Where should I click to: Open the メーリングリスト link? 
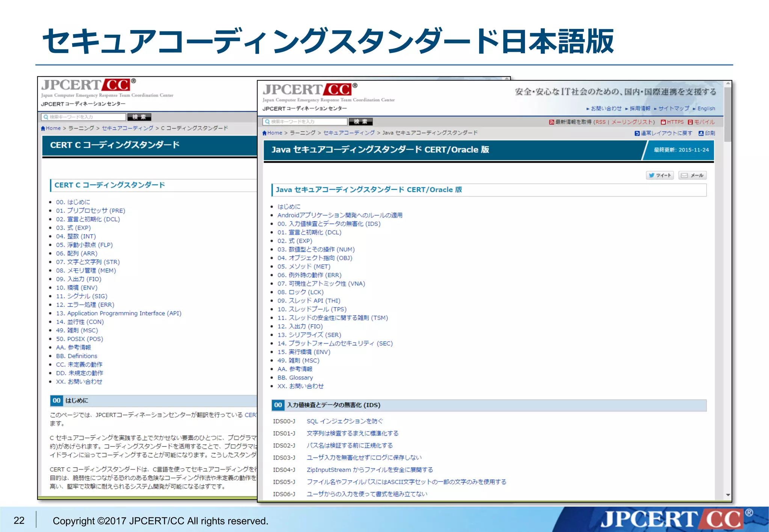tap(632, 122)
